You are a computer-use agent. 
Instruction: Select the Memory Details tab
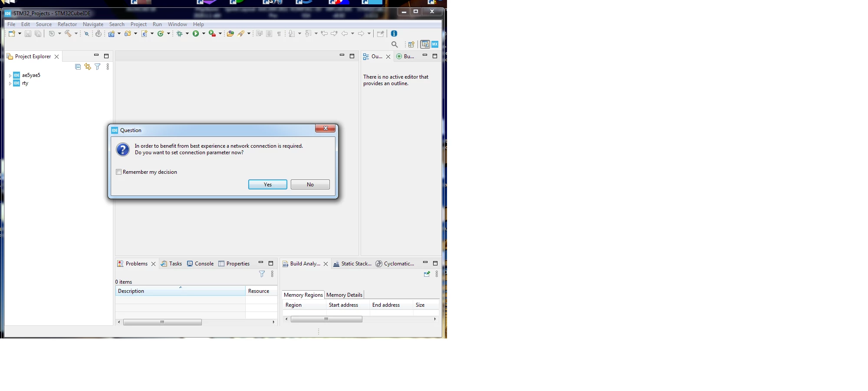coord(344,295)
